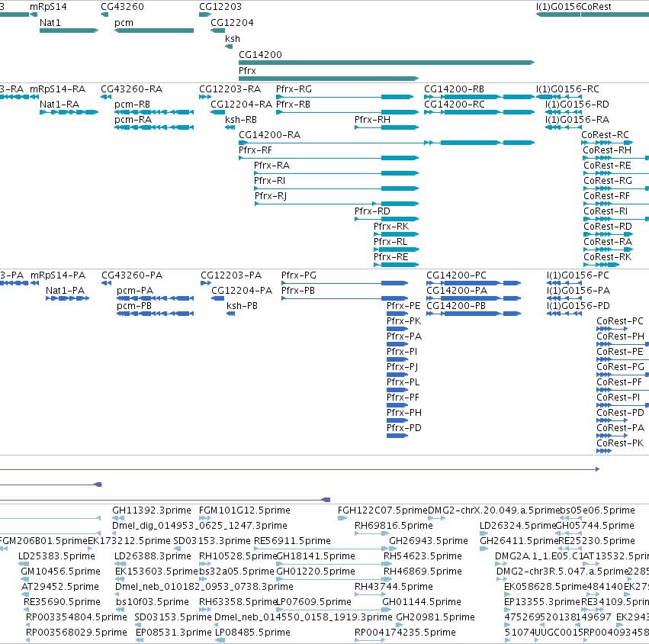The height and width of the screenshot is (644, 649).
Task: Click the CG43260 gene label
Action: pos(122,7)
